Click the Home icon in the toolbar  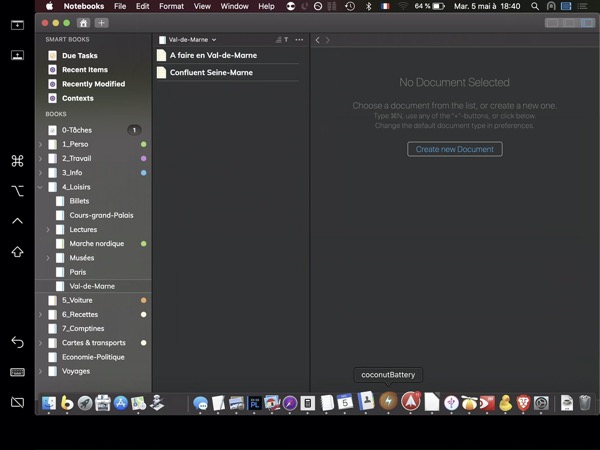[x=83, y=22]
